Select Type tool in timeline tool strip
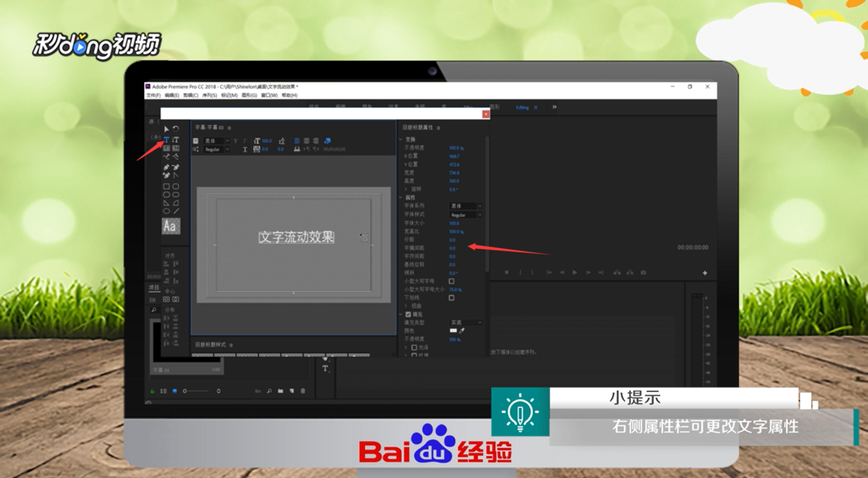Viewport: 868px width, 478px height. click(325, 368)
